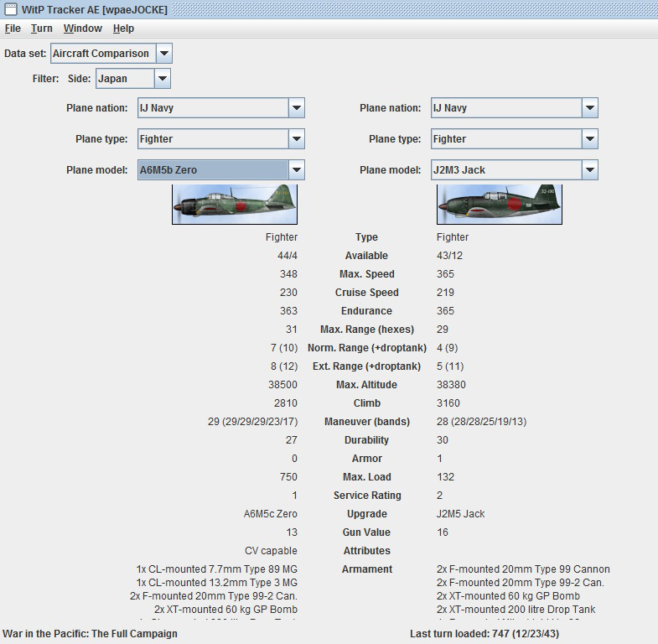Click the Jack's 132 max load value
The width and height of the screenshot is (658, 644).
pyautogui.click(x=445, y=477)
